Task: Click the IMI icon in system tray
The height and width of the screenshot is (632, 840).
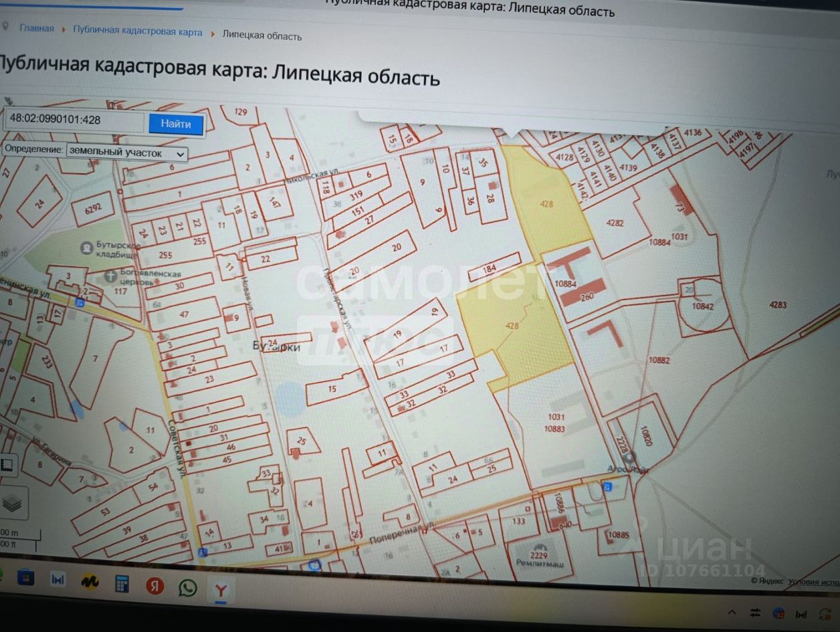Action: pos(801,614)
